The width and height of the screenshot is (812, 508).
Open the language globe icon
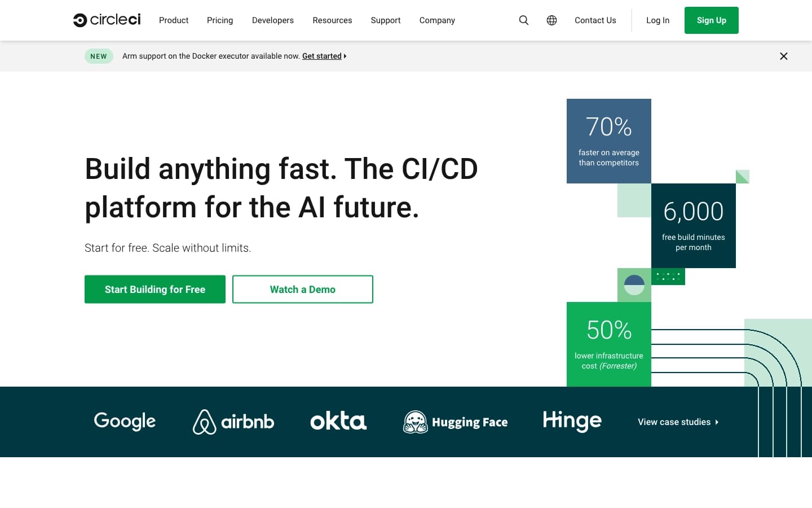point(551,20)
